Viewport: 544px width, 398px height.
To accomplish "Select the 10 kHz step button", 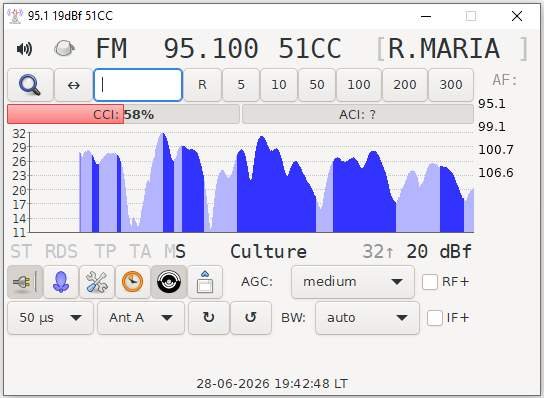I will click(279, 85).
